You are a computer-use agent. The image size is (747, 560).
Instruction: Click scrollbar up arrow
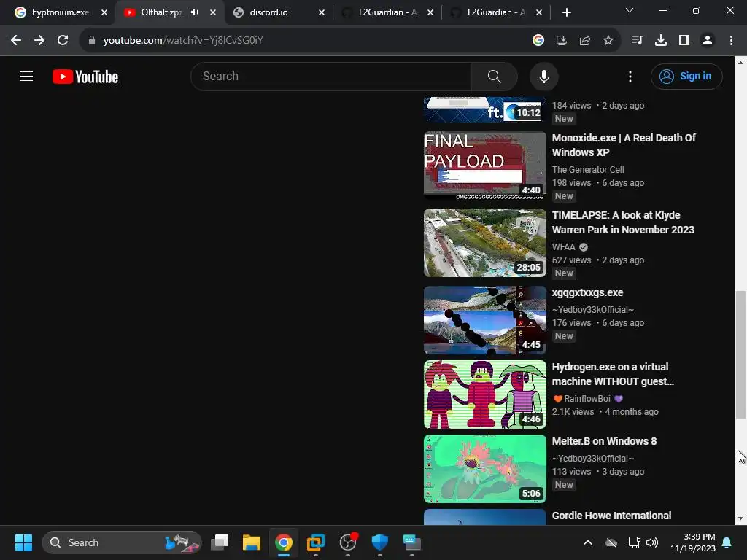click(x=740, y=63)
